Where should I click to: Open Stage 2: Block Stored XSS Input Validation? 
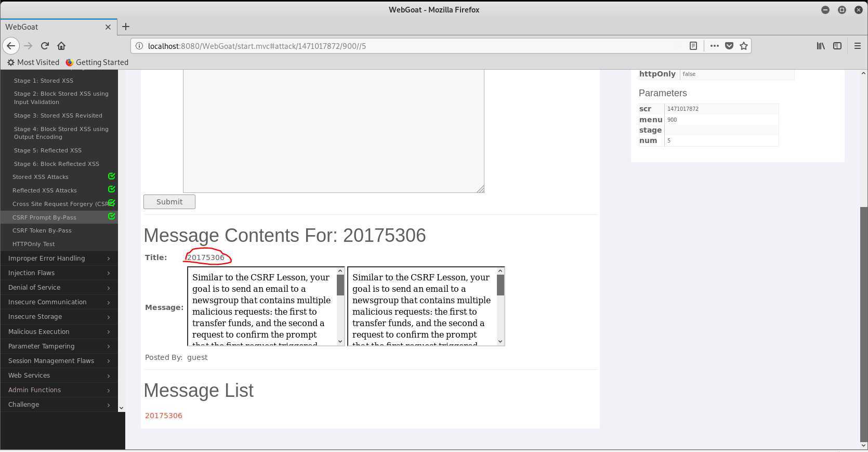coord(61,98)
